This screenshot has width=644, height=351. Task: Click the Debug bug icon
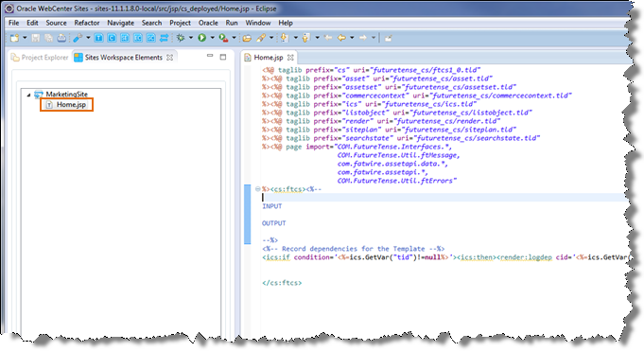[181, 38]
